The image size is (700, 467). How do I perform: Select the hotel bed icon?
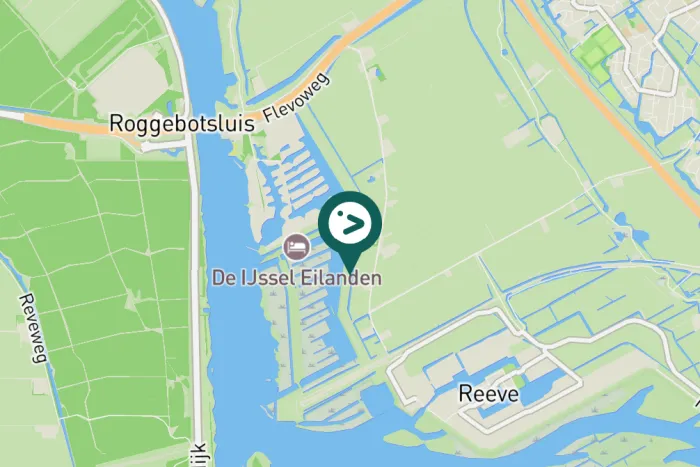pos(297,246)
